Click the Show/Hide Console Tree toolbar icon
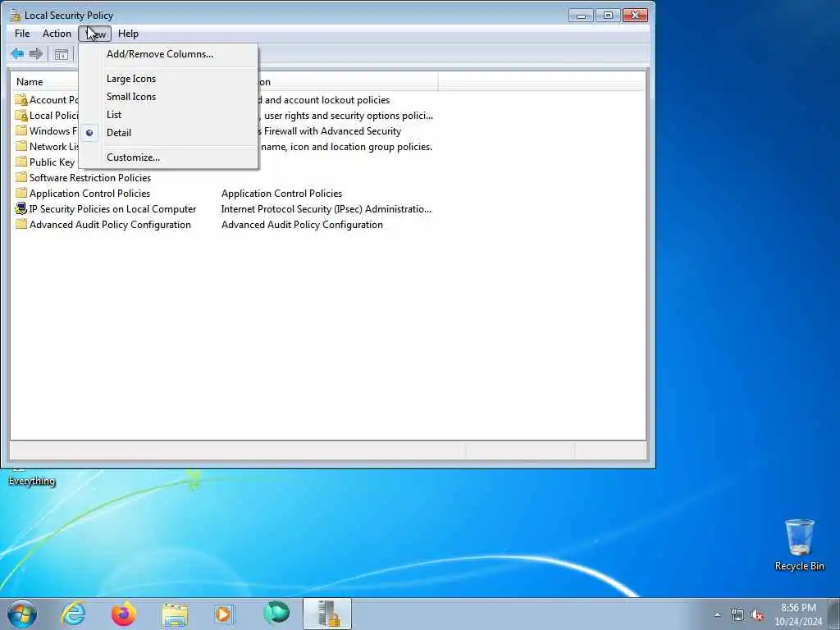 point(61,54)
